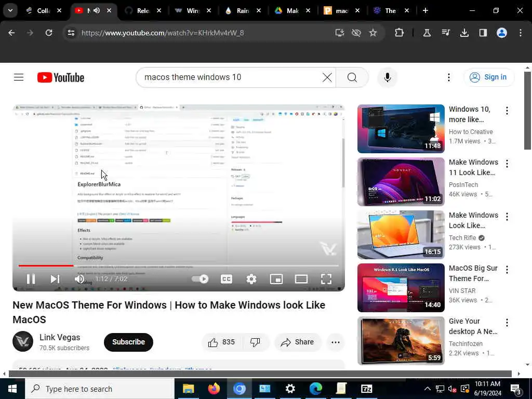
Task: Skip to the next video
Action: pyautogui.click(x=55, y=279)
